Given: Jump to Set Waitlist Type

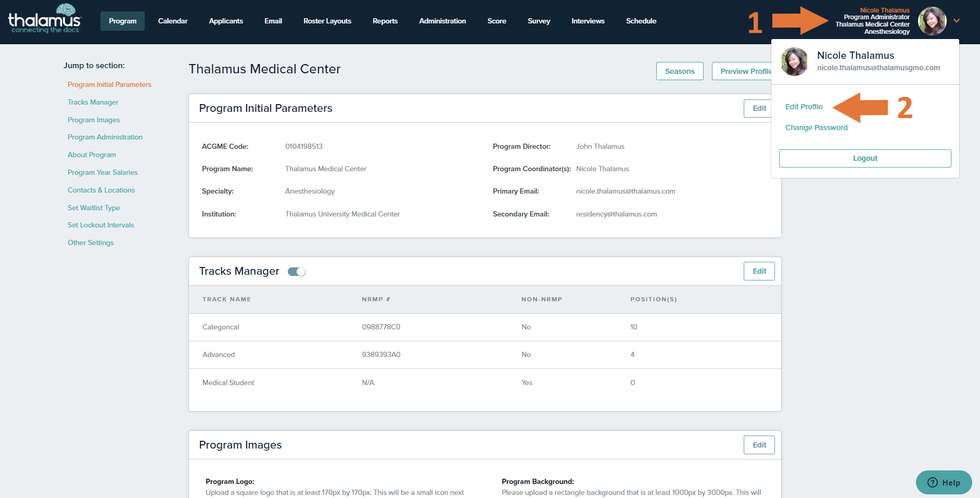Looking at the screenshot, I should [x=94, y=208].
